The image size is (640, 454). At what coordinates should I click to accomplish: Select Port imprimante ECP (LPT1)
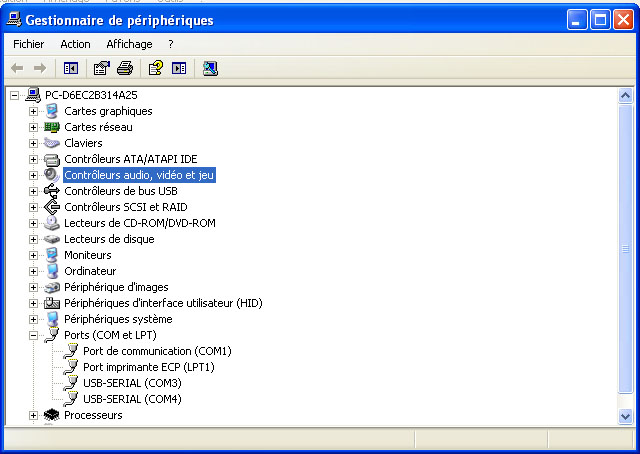(x=149, y=367)
